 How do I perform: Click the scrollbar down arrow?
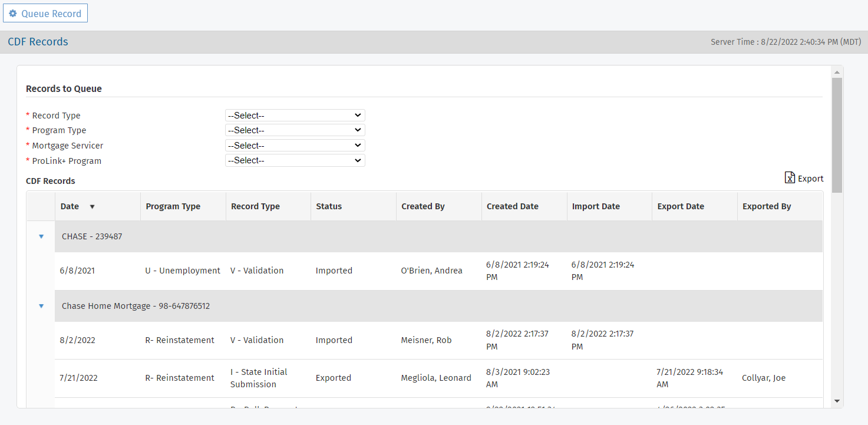(x=837, y=400)
